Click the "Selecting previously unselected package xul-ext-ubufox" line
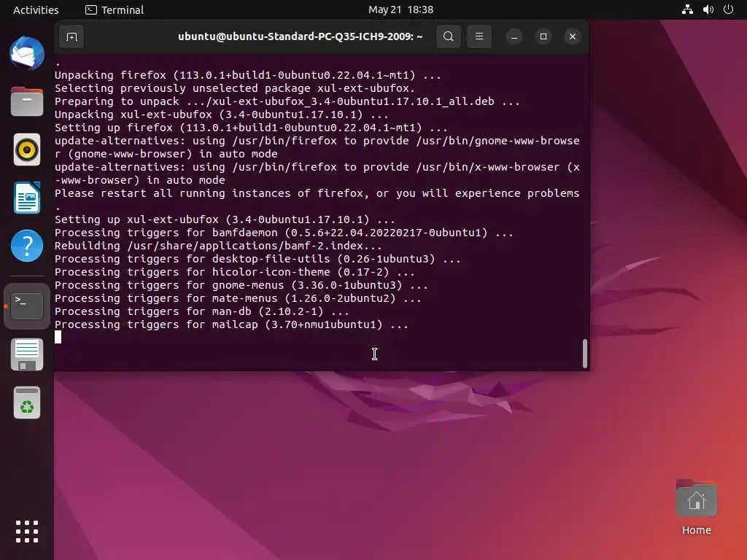The image size is (747, 560). pos(234,88)
